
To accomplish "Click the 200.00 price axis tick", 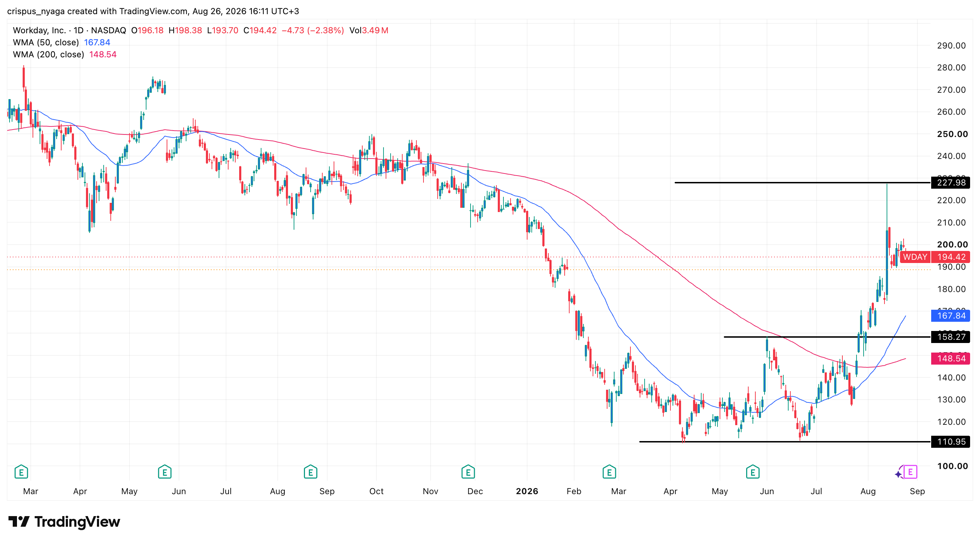I will pos(952,245).
